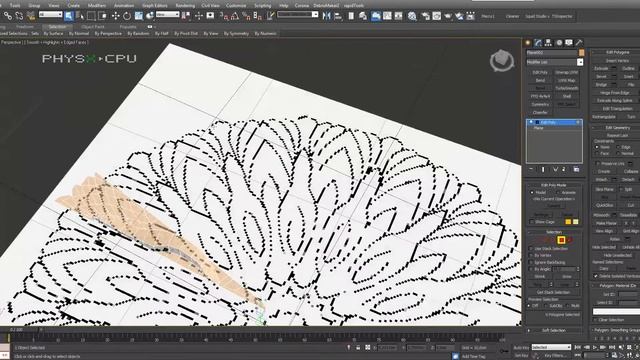This screenshot has width=640, height=360.
Task: Switch to the Create command panel tab
Action: click(528, 42)
